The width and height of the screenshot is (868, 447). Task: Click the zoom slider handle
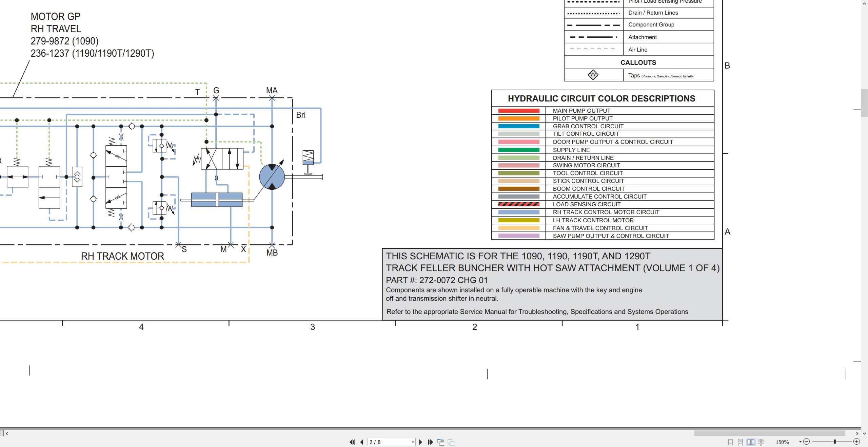(x=835, y=442)
